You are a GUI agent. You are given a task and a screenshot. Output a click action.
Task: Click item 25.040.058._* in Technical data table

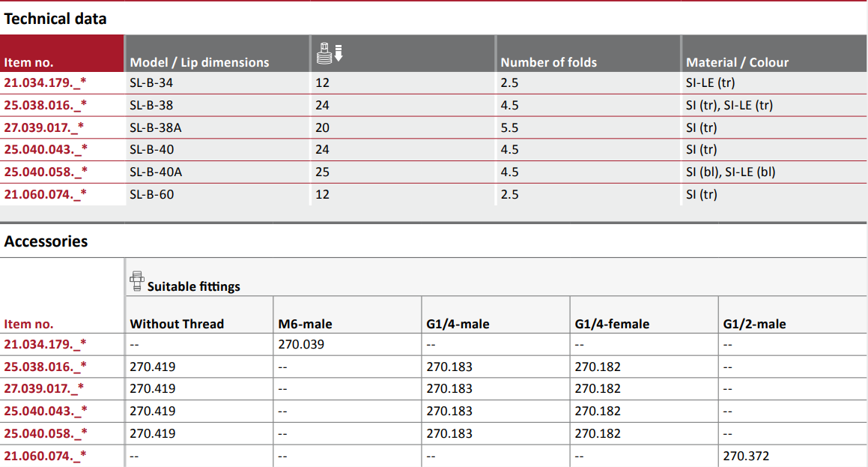(46, 172)
